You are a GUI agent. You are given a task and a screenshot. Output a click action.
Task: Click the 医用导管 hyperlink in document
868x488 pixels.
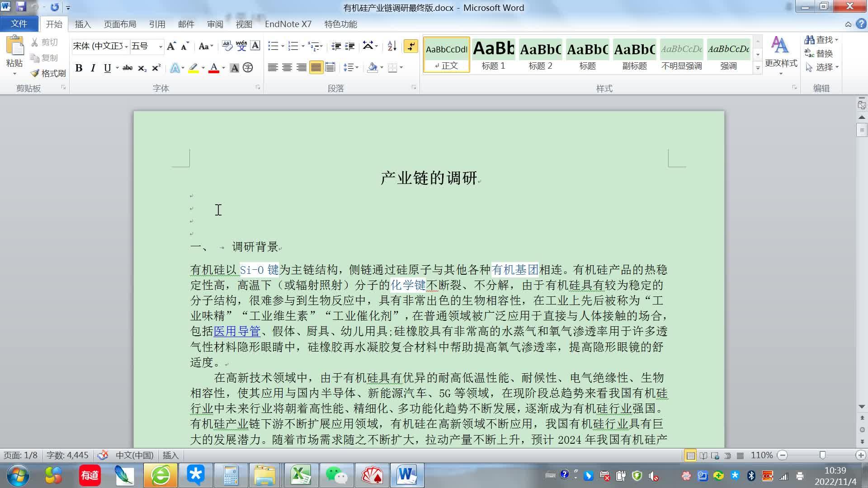[237, 331]
